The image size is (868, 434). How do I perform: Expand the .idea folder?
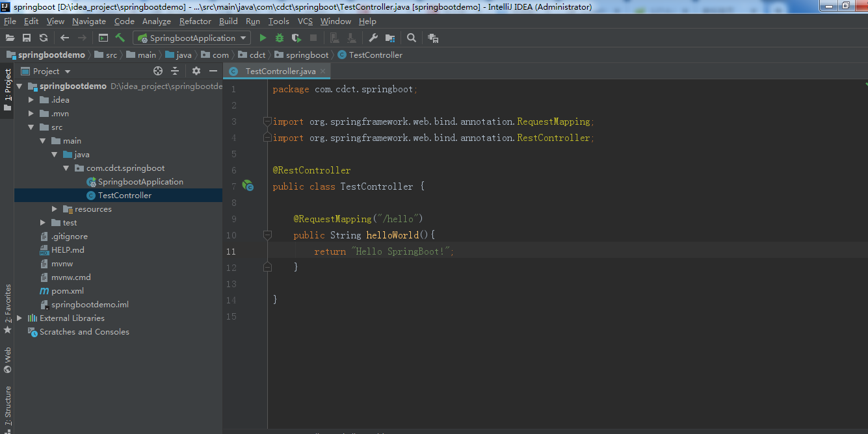tap(31, 100)
